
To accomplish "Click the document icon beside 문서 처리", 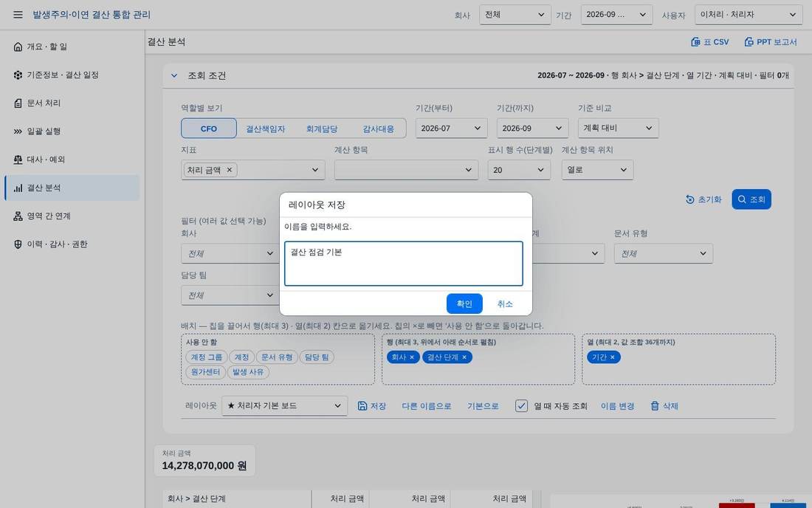I will [18, 103].
